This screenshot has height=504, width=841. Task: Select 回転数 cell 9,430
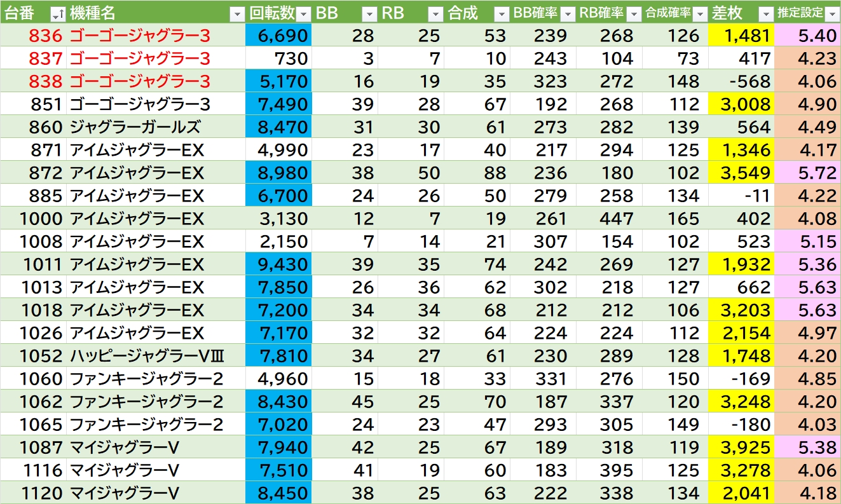(278, 264)
